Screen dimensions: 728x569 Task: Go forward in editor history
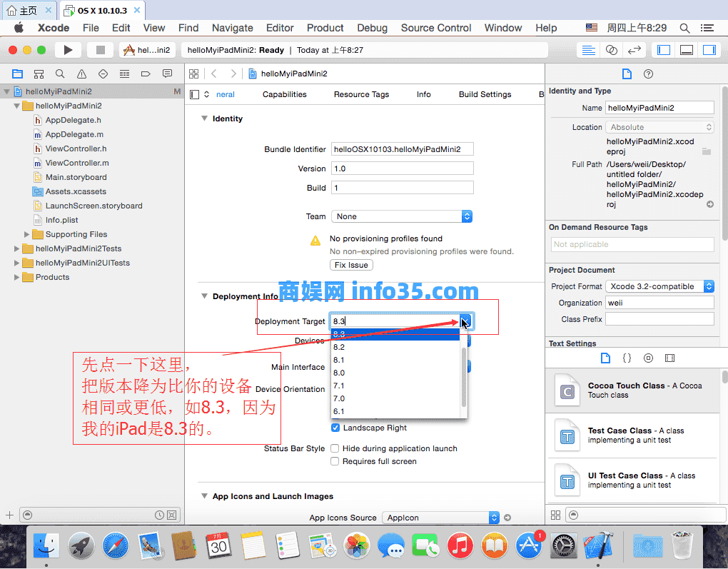click(233, 74)
